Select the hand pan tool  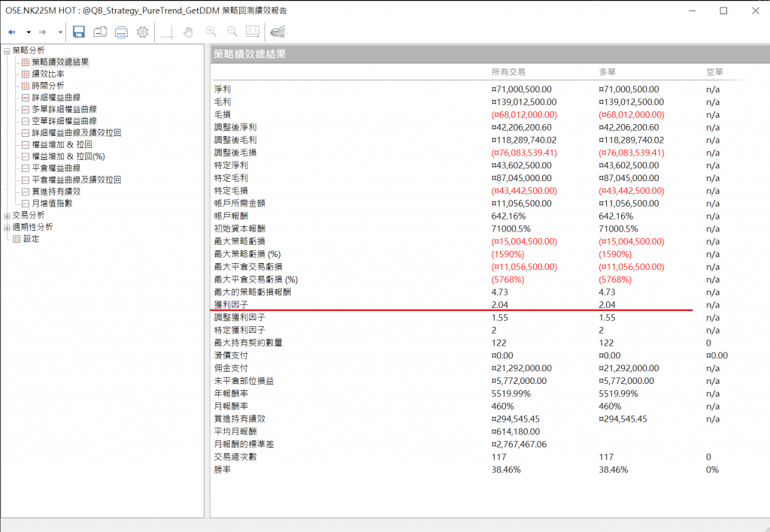[188, 32]
